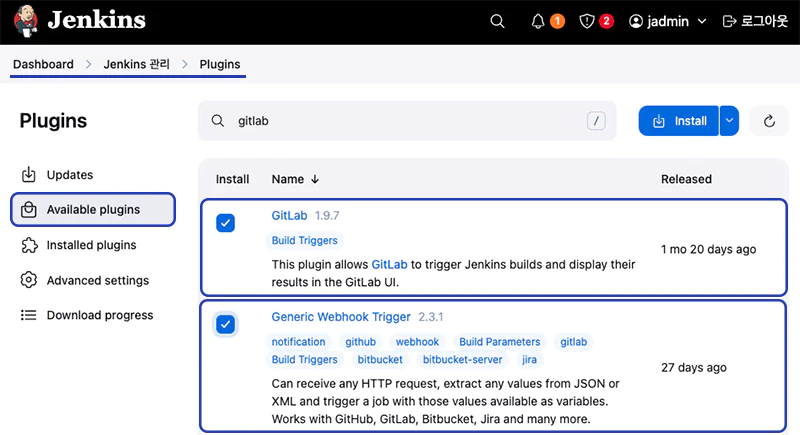Select Available plugins in sidebar

pos(93,210)
